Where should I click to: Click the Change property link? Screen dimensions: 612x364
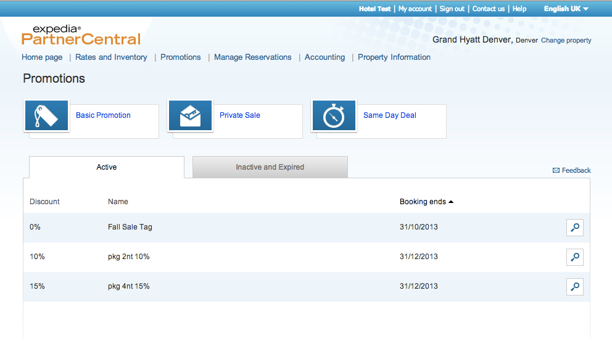tap(552, 41)
